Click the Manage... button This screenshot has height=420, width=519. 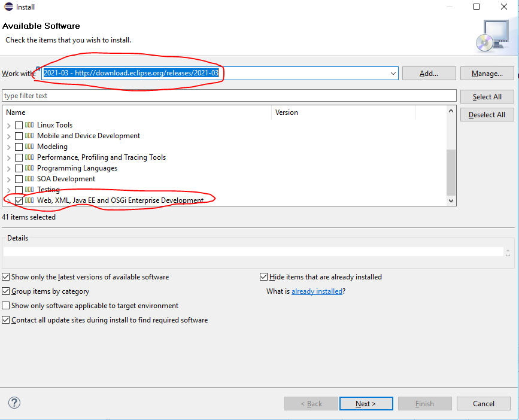coord(487,74)
